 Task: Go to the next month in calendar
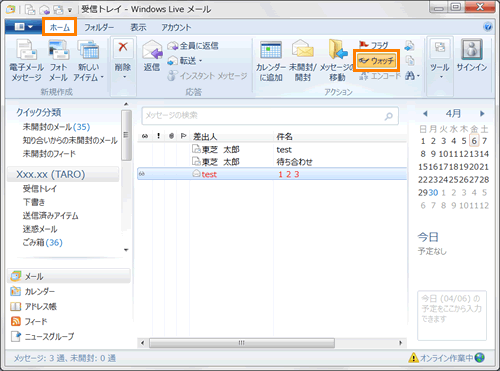pyautogui.click(x=482, y=114)
